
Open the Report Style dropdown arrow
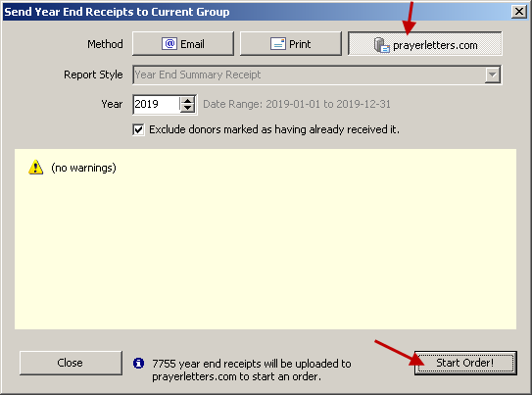pyautogui.click(x=492, y=75)
